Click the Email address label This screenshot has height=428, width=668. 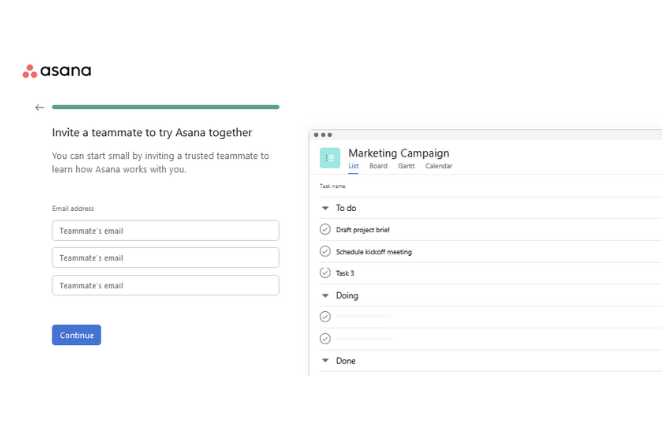(x=73, y=209)
